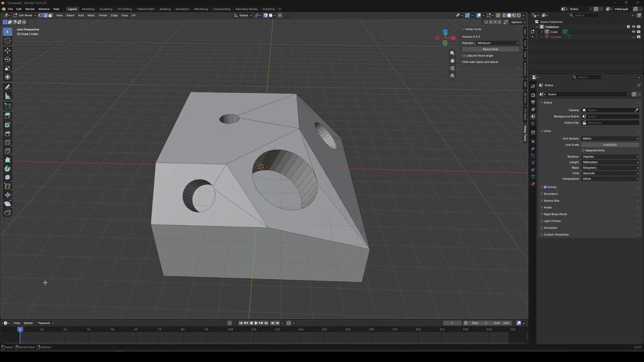Choose the Annotate pencil tool

coord(8,87)
